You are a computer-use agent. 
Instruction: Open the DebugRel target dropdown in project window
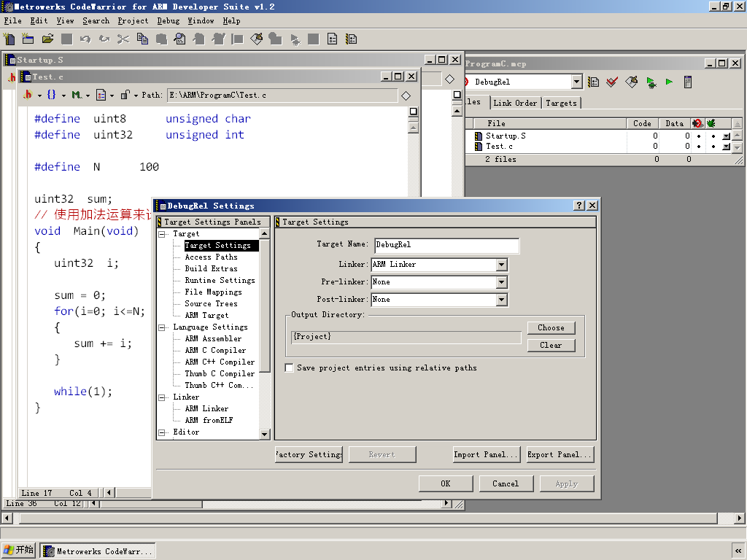576,82
